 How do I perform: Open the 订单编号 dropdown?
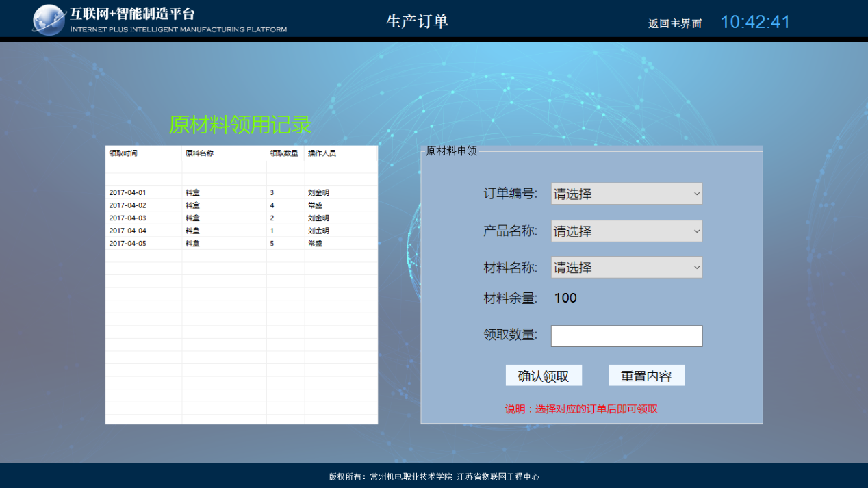pos(626,194)
